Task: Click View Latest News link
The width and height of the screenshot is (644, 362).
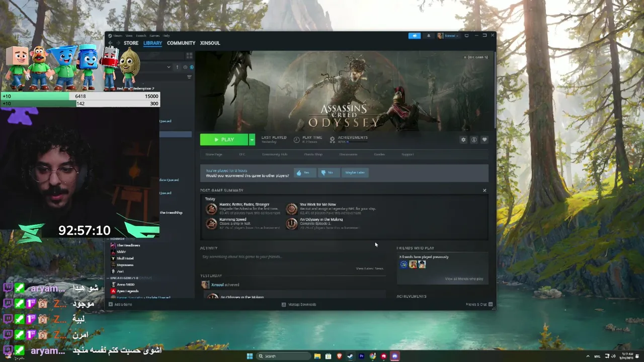Action: (x=370, y=268)
